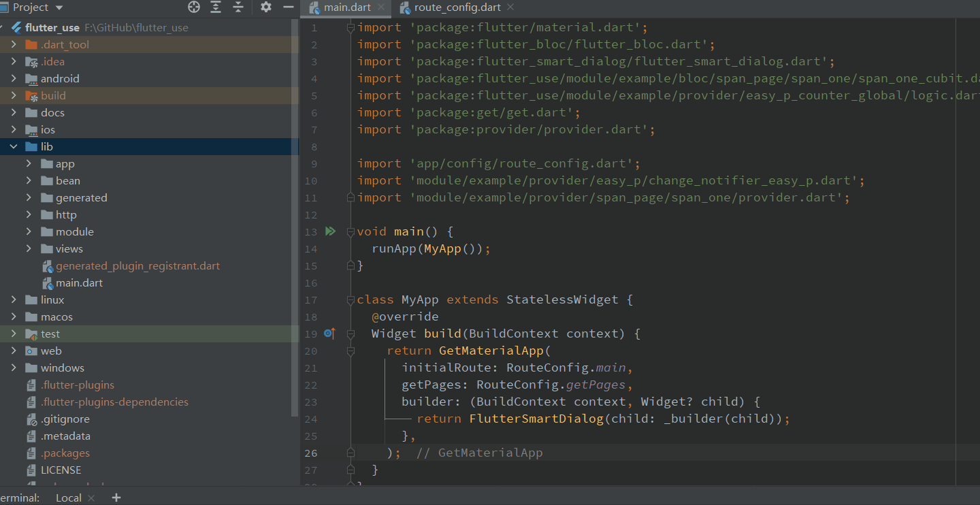
Task: Open the Project panel settings gear
Action: pos(266,7)
